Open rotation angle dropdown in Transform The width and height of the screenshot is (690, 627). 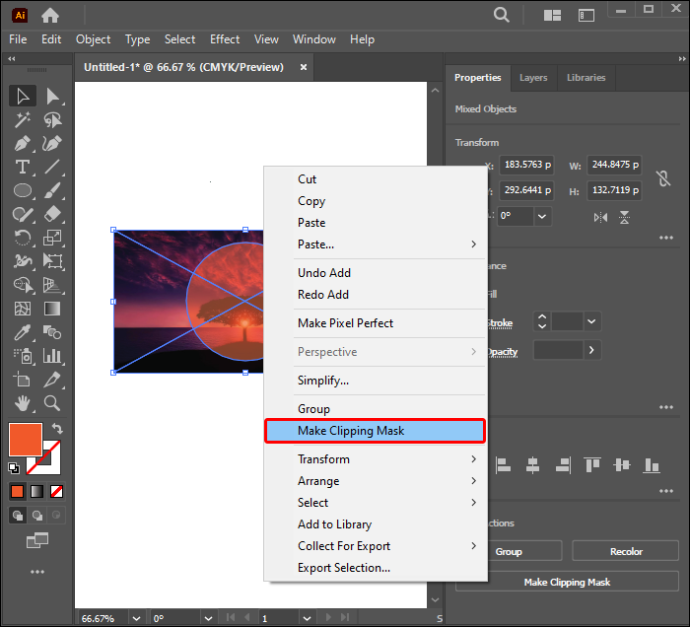(x=542, y=216)
